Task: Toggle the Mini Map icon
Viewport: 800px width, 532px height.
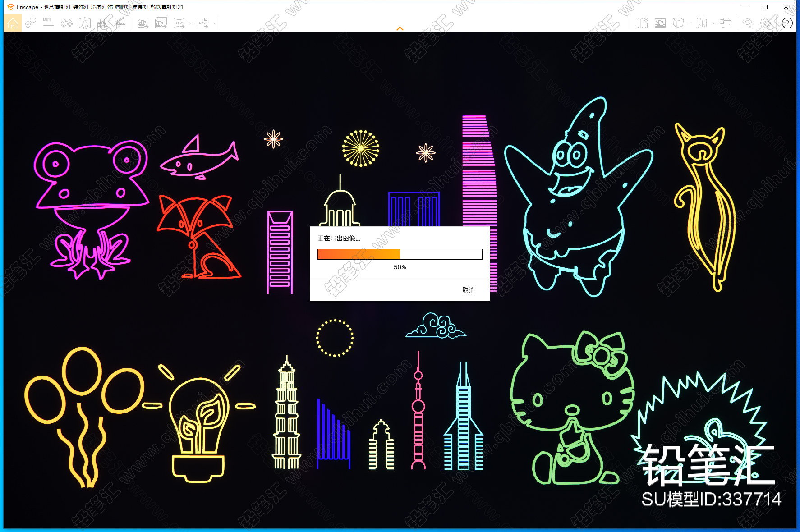Action: (x=642, y=23)
